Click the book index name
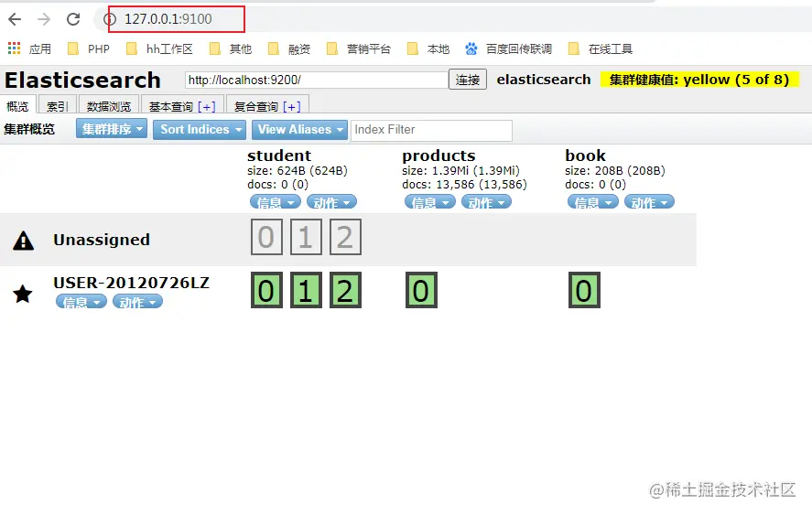 pos(585,156)
